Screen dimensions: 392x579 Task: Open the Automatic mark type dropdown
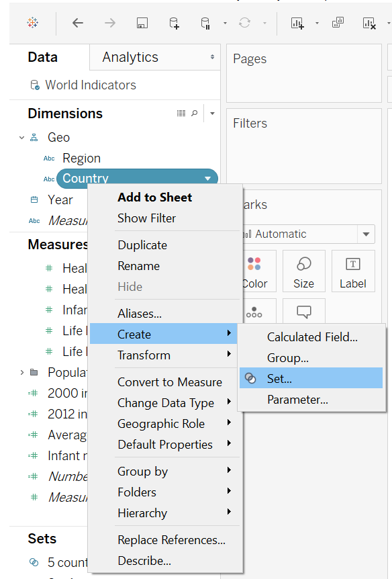coord(365,234)
